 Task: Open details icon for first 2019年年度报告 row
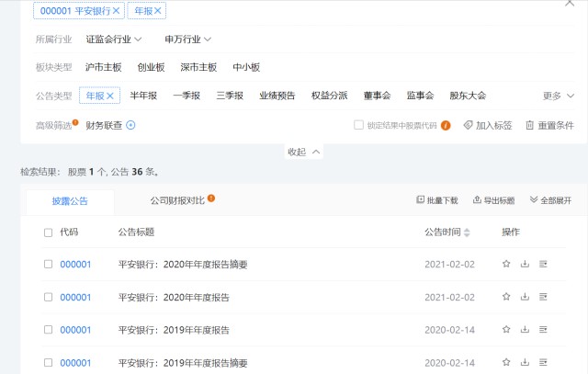pos(543,330)
